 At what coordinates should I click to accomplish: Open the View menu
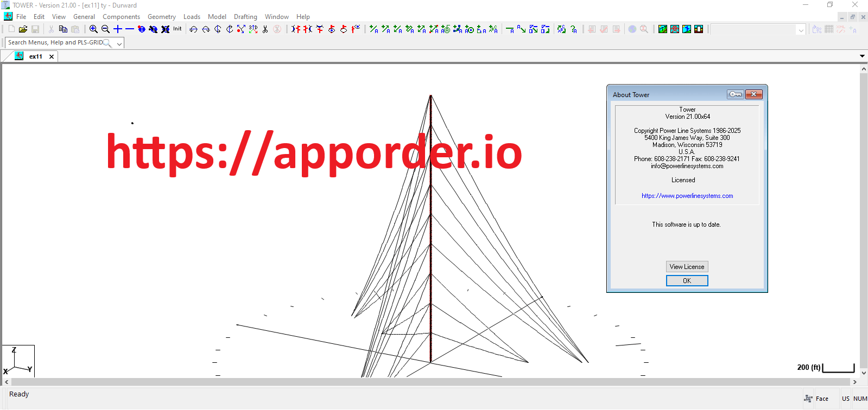pyautogui.click(x=59, y=17)
